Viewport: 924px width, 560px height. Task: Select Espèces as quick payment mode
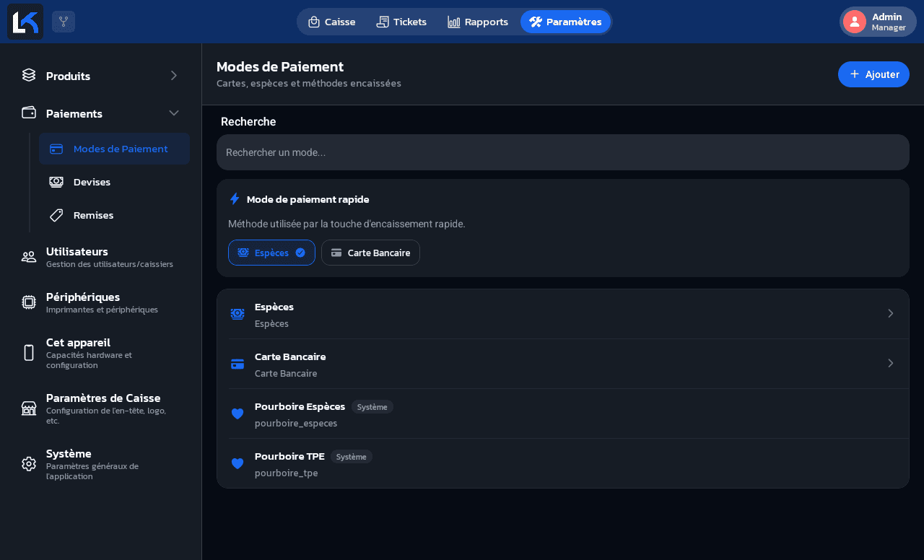click(x=271, y=253)
